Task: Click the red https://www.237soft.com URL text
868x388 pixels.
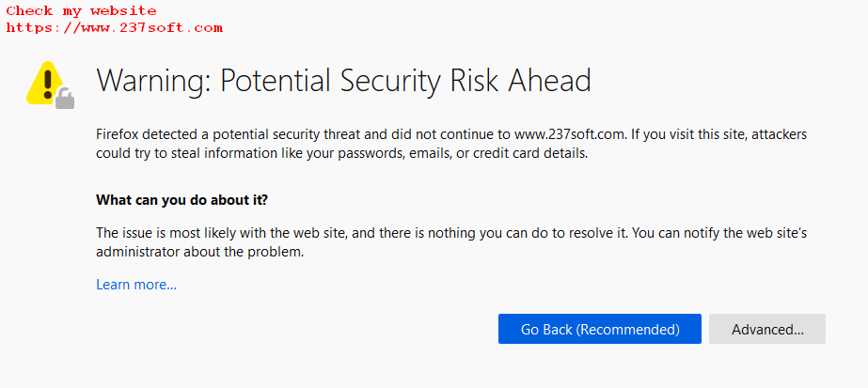Action: [x=115, y=27]
